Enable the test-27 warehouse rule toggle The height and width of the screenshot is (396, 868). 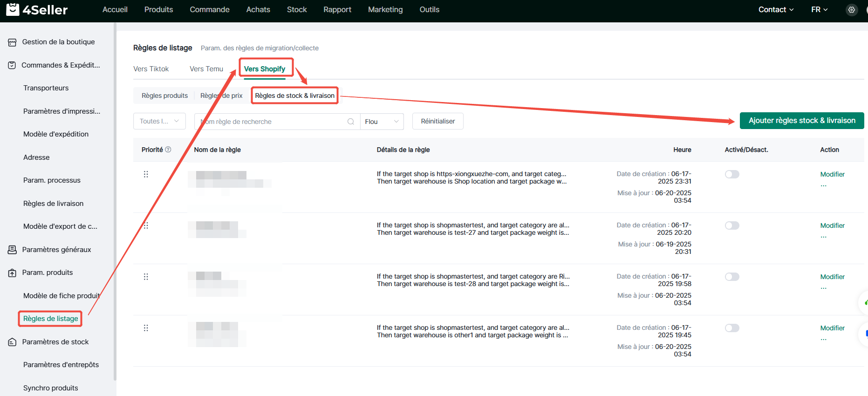click(x=732, y=225)
